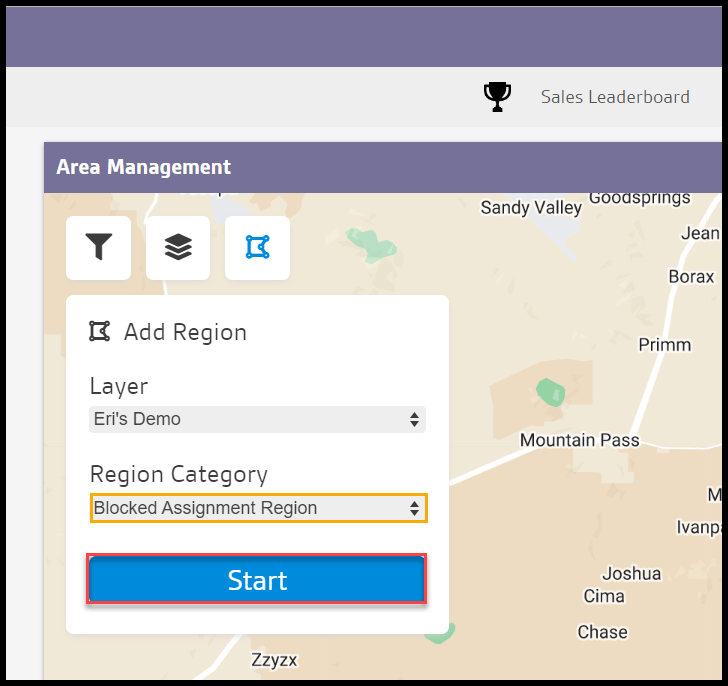The image size is (728, 686).
Task: Click the trophy icon in top bar
Action: (x=497, y=96)
